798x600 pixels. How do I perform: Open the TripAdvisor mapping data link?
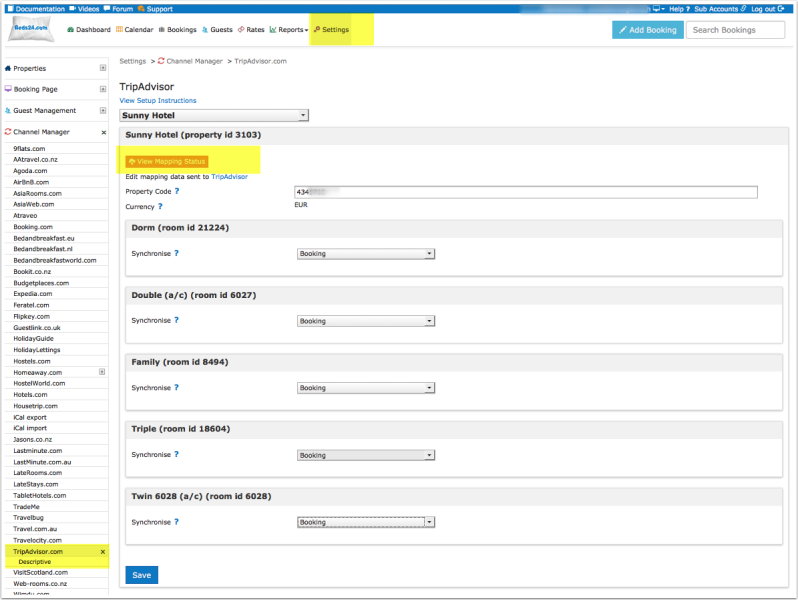coord(230,177)
